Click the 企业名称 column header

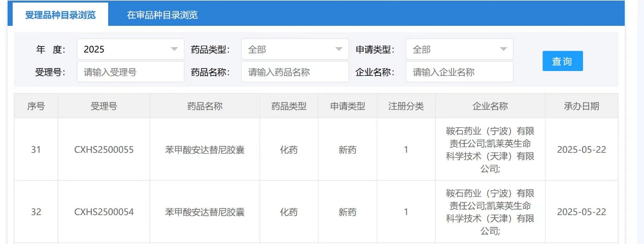pyautogui.click(x=490, y=106)
